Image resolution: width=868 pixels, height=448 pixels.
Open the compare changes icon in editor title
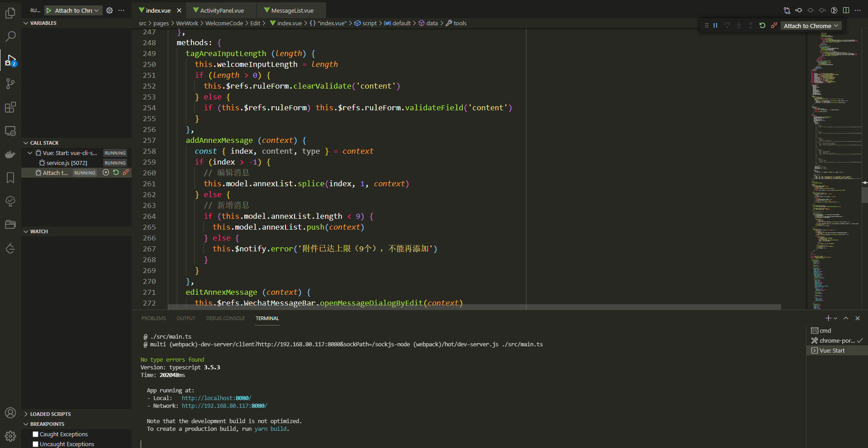tap(787, 10)
